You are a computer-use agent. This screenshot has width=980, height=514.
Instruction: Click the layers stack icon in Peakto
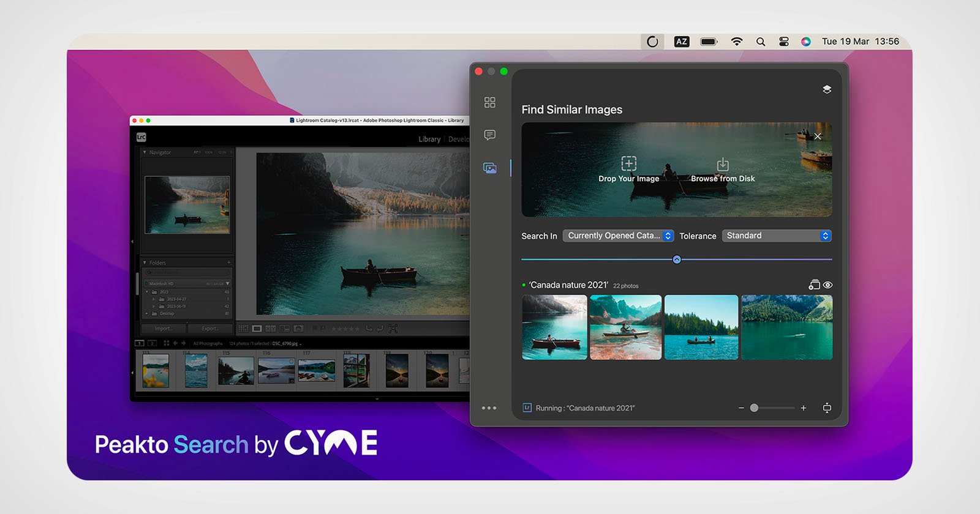(x=827, y=89)
